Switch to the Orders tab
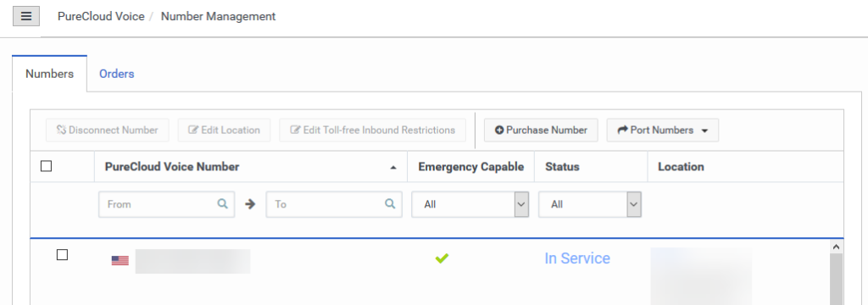This screenshot has width=868, height=305. (x=117, y=74)
